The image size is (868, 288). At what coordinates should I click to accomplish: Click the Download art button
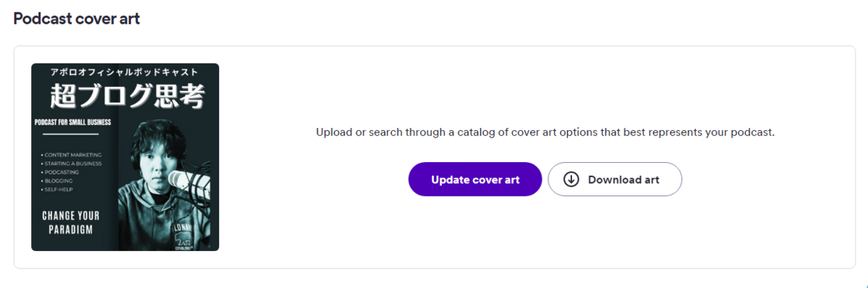tap(615, 179)
